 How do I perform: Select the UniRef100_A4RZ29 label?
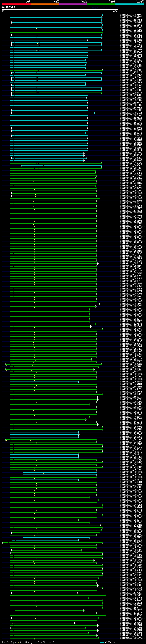click(x=131, y=163)
